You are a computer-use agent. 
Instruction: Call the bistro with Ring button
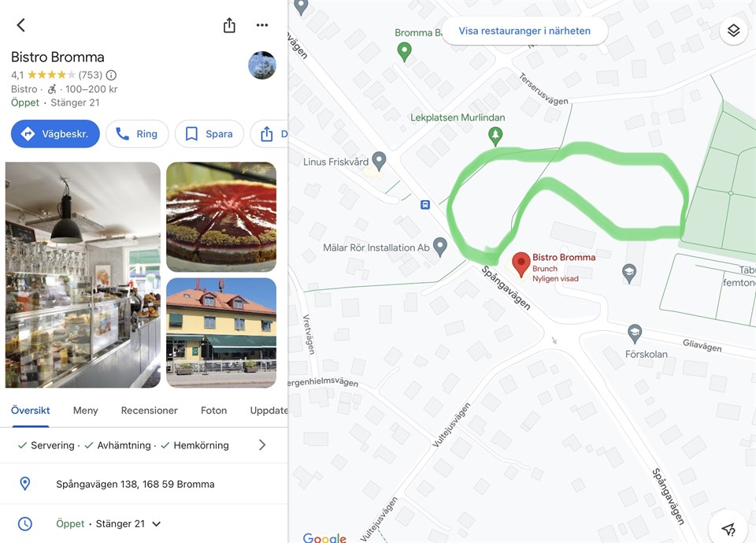(x=137, y=134)
